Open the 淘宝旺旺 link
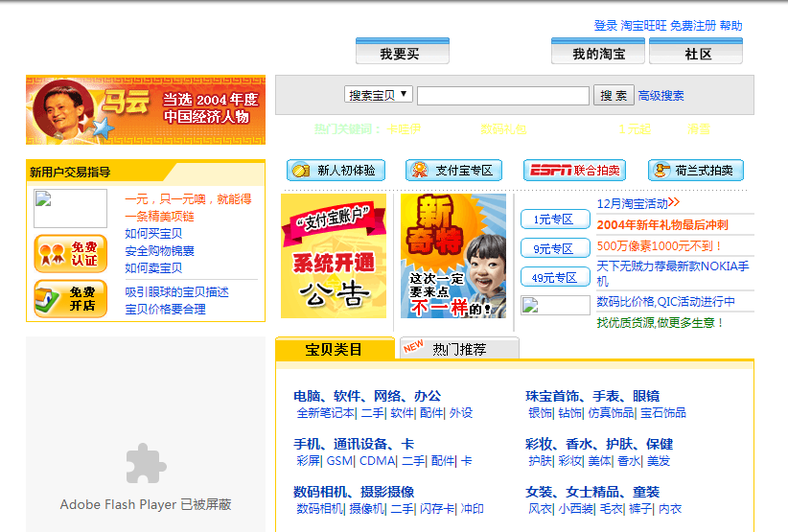The height and width of the screenshot is (532, 788). [643, 26]
